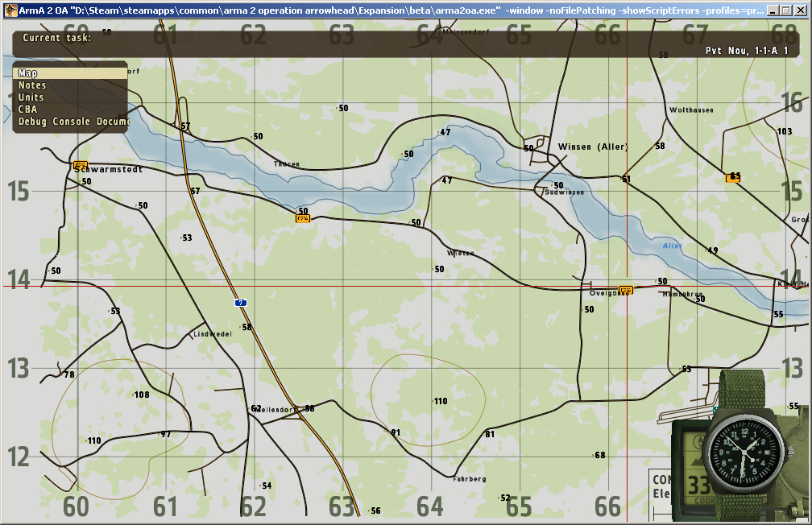The height and width of the screenshot is (525, 812).
Task: Click the 54 elevation point
Action: pyautogui.click(x=266, y=486)
